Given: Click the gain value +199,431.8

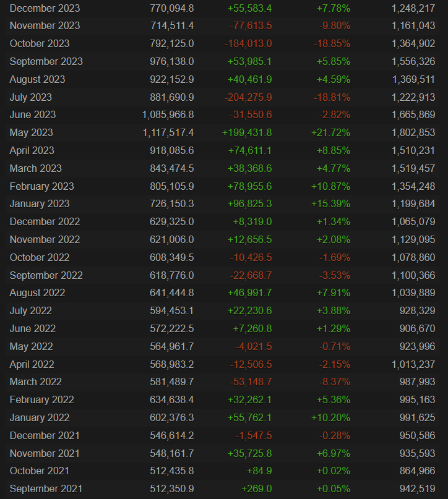Looking at the screenshot, I should (x=247, y=132).
